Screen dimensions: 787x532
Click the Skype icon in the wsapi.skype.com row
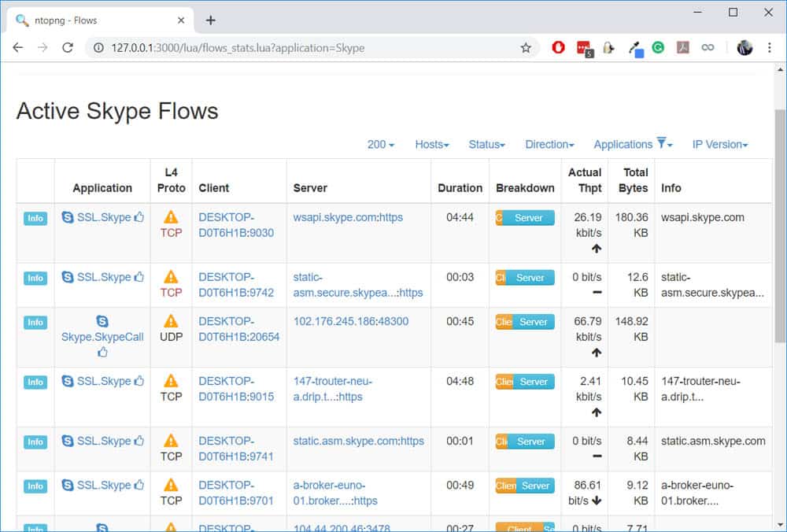click(68, 217)
